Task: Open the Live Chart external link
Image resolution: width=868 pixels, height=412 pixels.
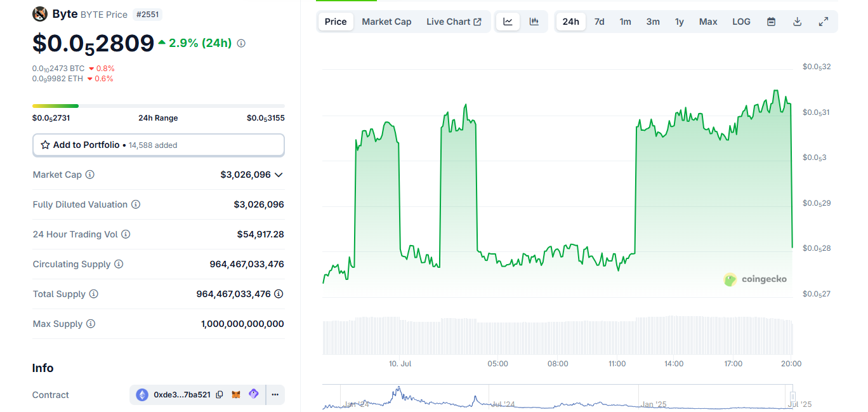Action: pyautogui.click(x=454, y=22)
